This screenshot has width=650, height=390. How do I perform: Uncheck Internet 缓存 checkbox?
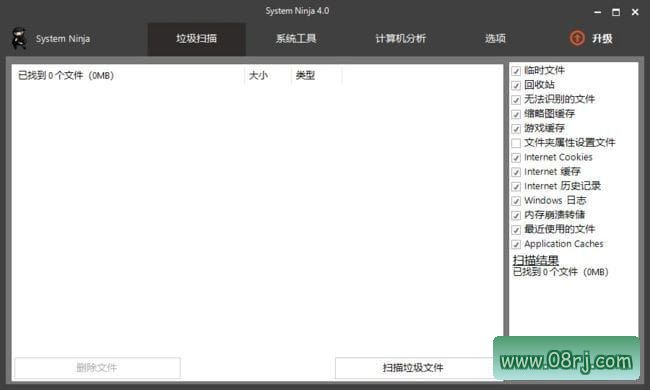coord(516,172)
